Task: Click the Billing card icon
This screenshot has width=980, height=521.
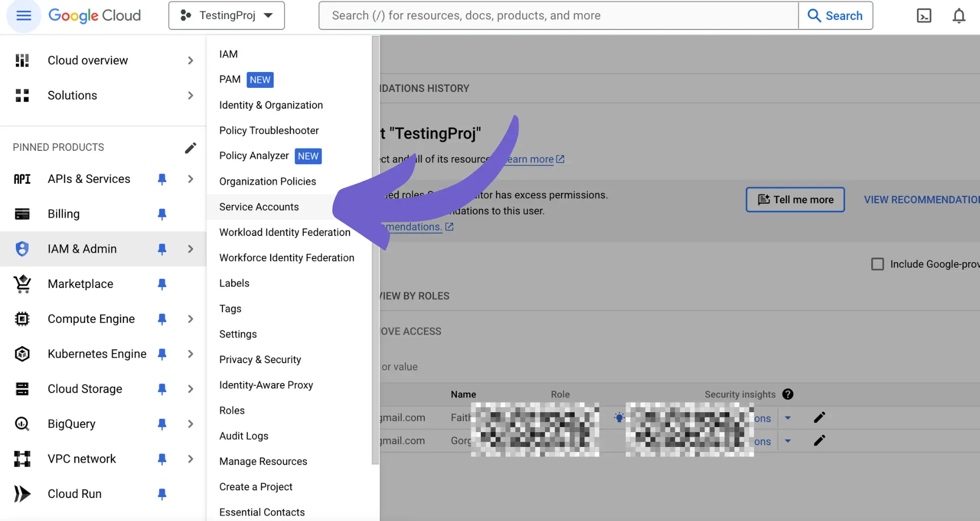Action: point(22,214)
